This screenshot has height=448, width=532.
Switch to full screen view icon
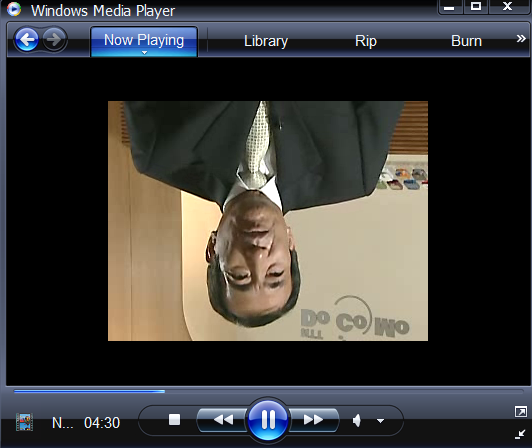[520, 412]
